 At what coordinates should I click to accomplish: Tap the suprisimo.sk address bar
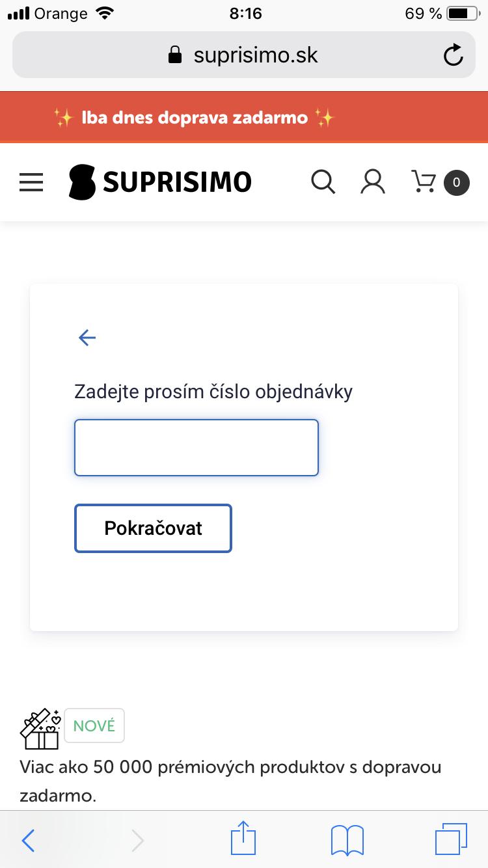pos(256,55)
